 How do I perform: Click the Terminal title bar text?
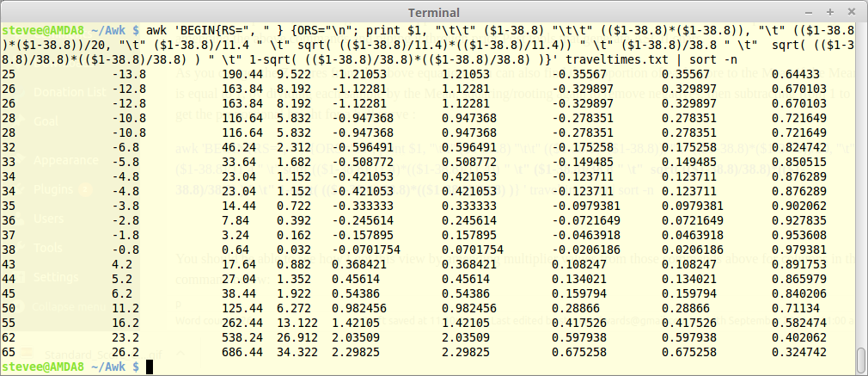point(433,13)
